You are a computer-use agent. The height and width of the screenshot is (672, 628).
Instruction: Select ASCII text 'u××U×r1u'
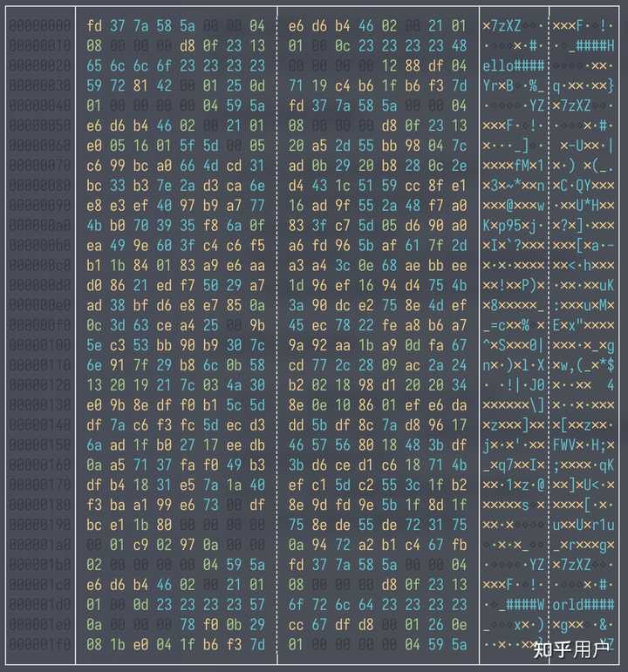[x=584, y=525]
